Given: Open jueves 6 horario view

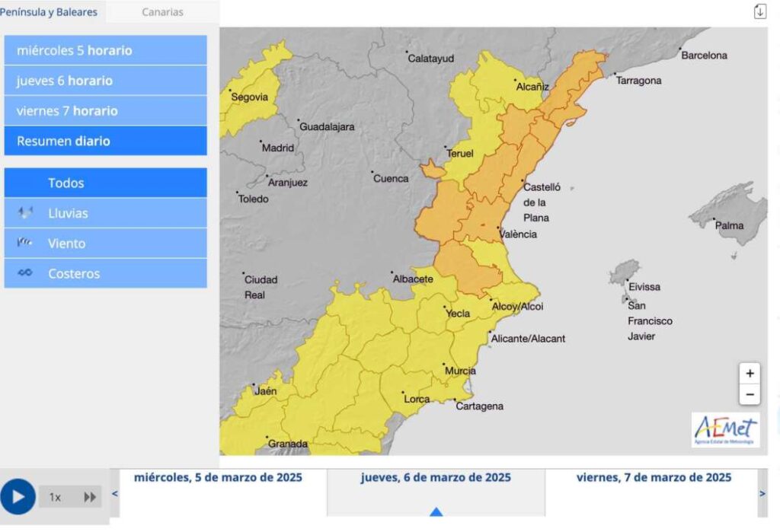Looking at the screenshot, I should pyautogui.click(x=105, y=81).
